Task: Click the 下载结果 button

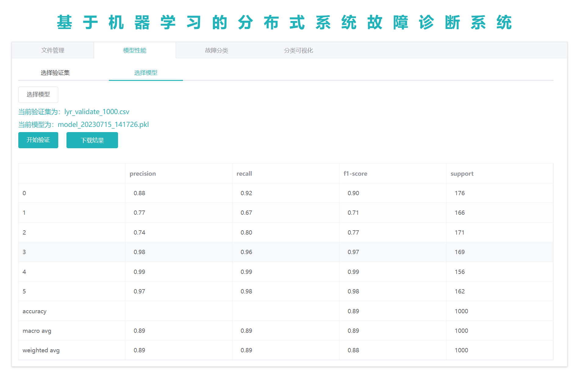Action: [92, 140]
